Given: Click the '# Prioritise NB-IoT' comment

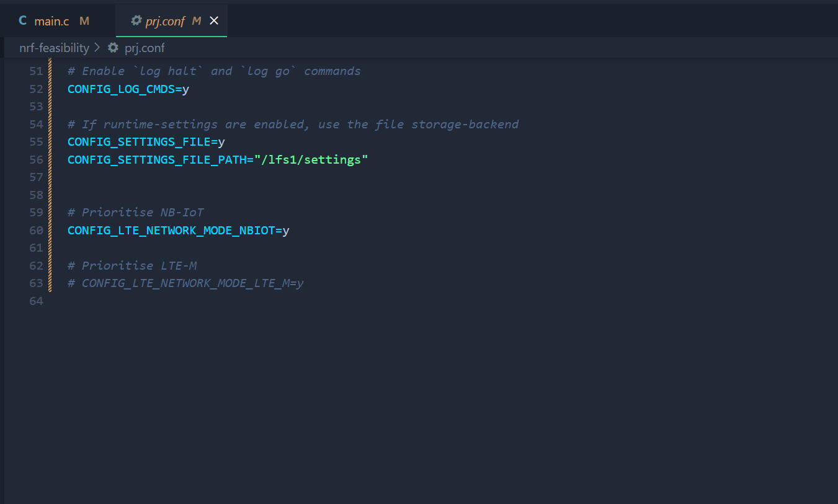Looking at the screenshot, I should click(136, 213).
